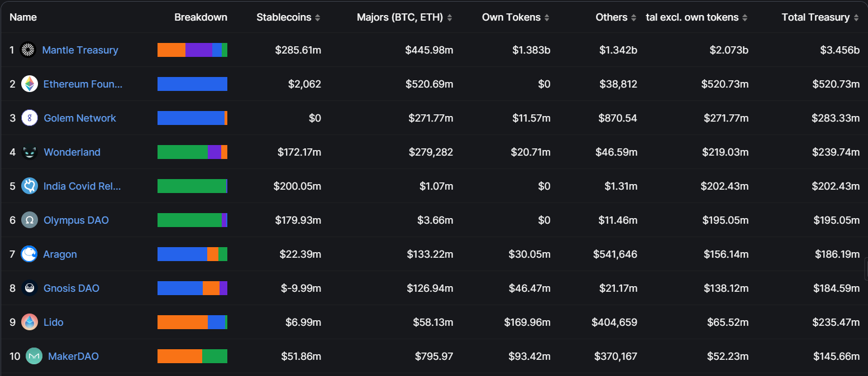The image size is (868, 376).
Task: Click the MakerDAO logo icon
Action: 34,356
